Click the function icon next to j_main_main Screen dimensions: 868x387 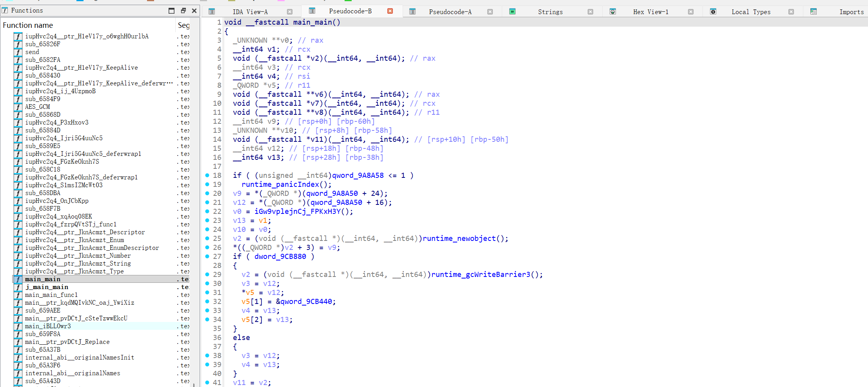click(x=18, y=287)
